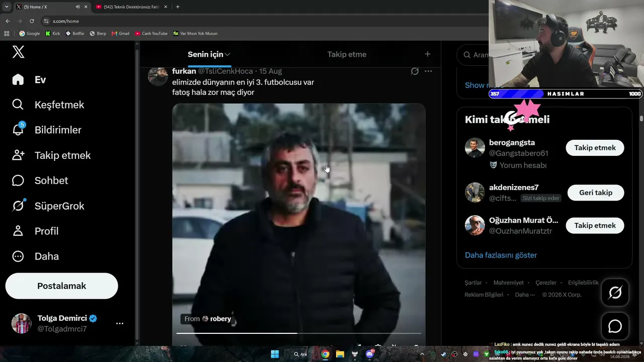
Task: Close the YouTube browser tab
Action: 166,7
